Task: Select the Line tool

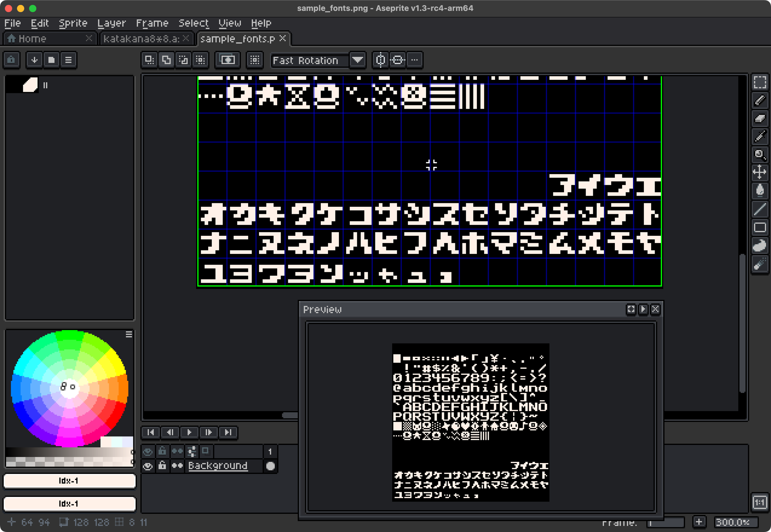Action: point(759,209)
